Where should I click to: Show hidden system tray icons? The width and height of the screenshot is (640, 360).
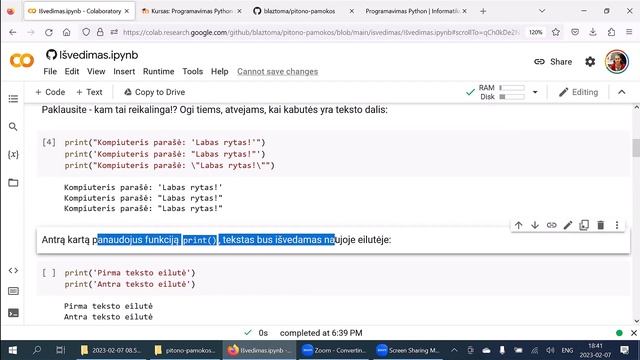click(454, 350)
